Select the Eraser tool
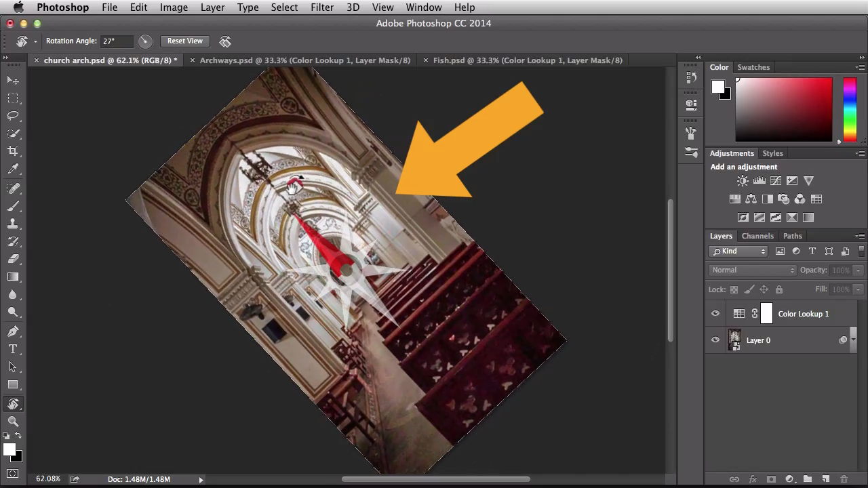The image size is (868, 488). 13,258
